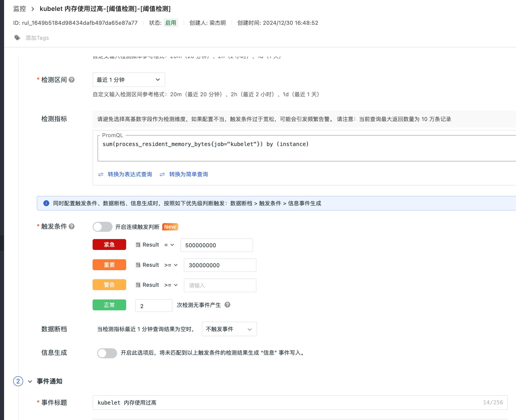
Task: Open the 不触发事件 data gap dropdown
Action: (x=229, y=329)
